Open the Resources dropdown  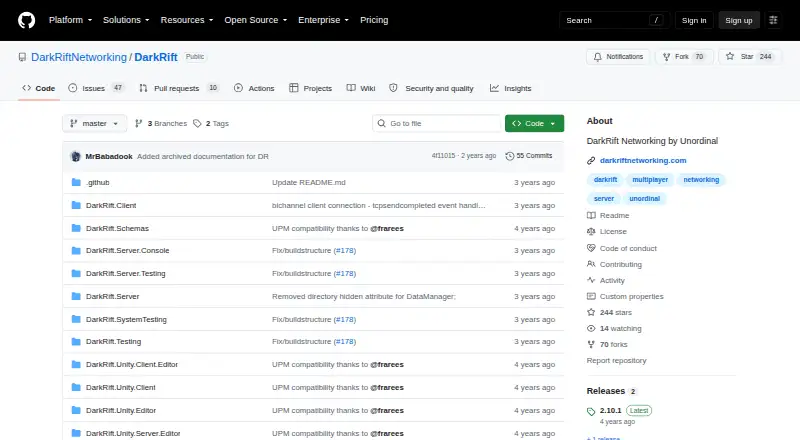pos(187,20)
